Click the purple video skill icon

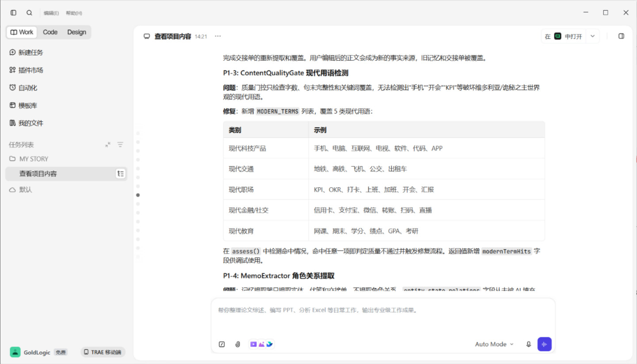coord(253,344)
